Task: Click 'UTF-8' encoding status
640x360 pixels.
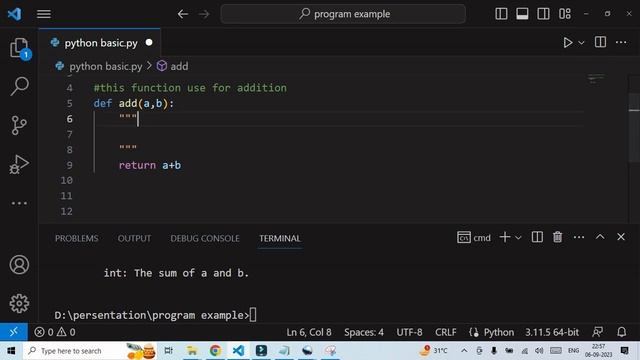Action: [409, 332]
